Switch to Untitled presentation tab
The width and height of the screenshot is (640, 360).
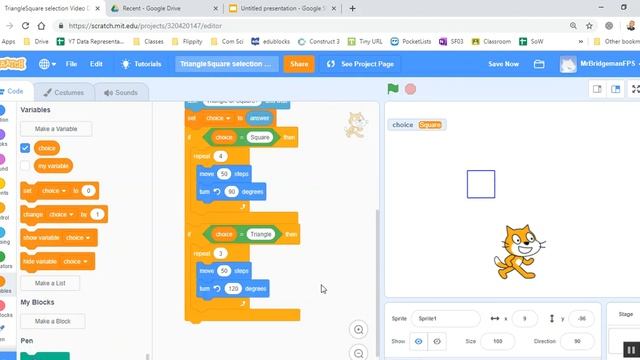282,8
